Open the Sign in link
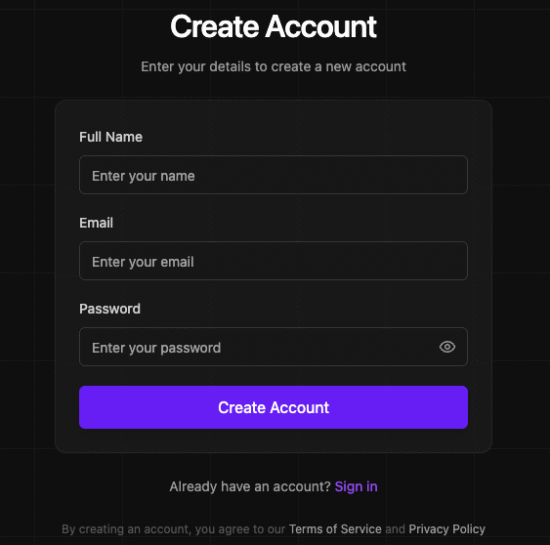Image resolution: width=550 pixels, height=545 pixels. click(356, 486)
